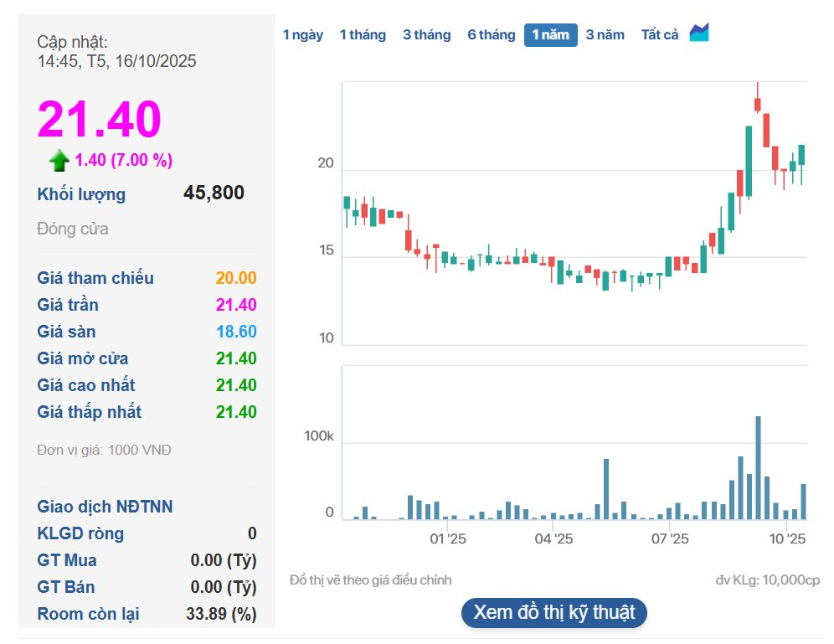Screen dimensions: 834x644
Task: Click the current price 21.40 headline
Action: pos(99,119)
